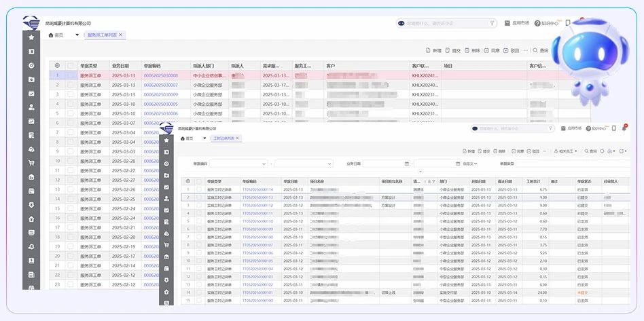This screenshot has height=321, width=644.
Task: Switch to the 工时记录列表 tab
Action: [x=224, y=138]
